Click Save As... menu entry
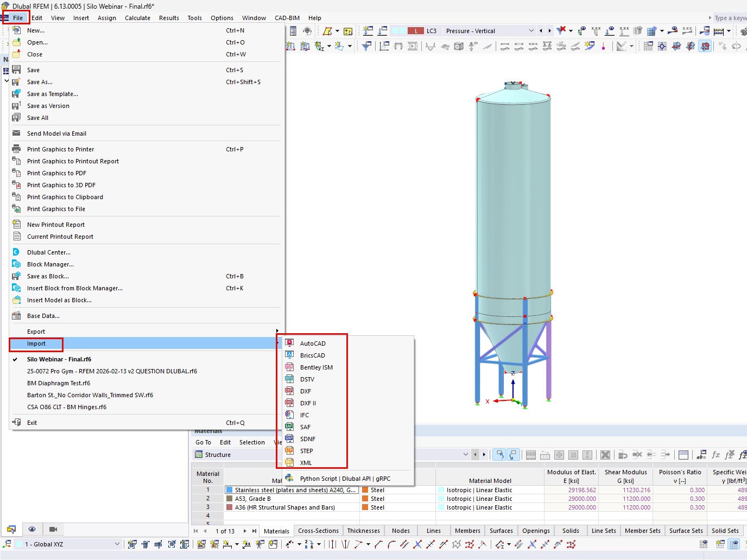 pyautogui.click(x=40, y=82)
